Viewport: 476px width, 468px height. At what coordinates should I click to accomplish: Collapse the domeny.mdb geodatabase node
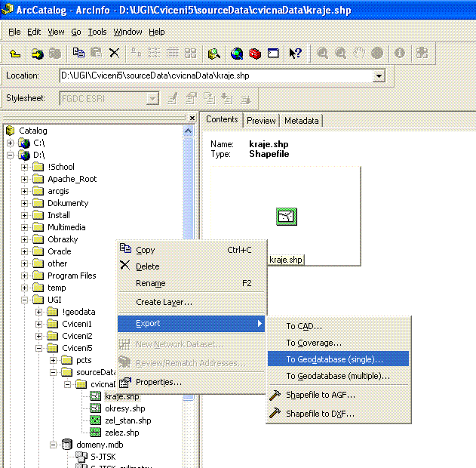click(53, 445)
